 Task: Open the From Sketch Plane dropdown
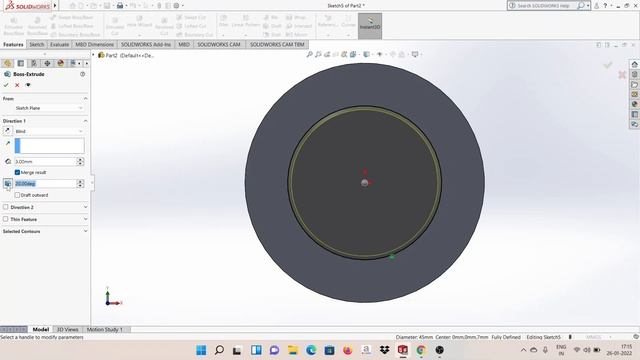[49, 108]
